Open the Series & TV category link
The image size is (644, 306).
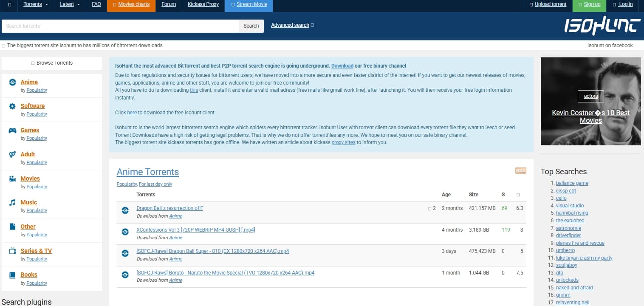pos(36,251)
